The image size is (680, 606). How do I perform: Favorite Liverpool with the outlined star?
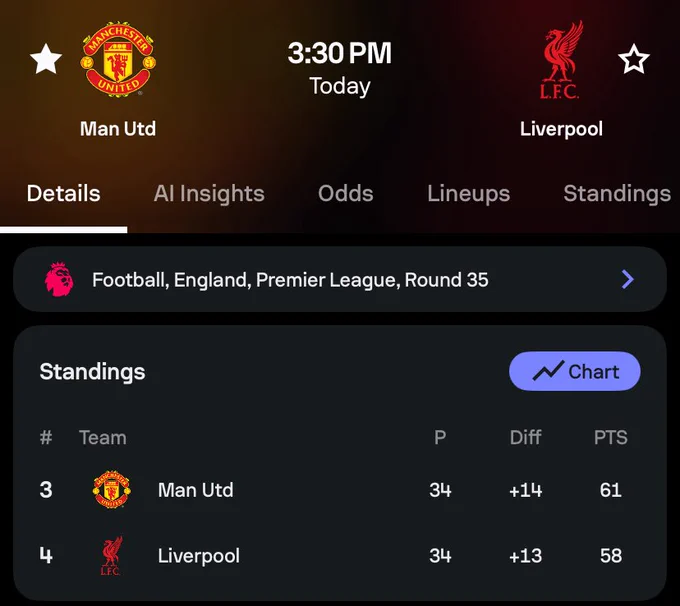point(634,59)
